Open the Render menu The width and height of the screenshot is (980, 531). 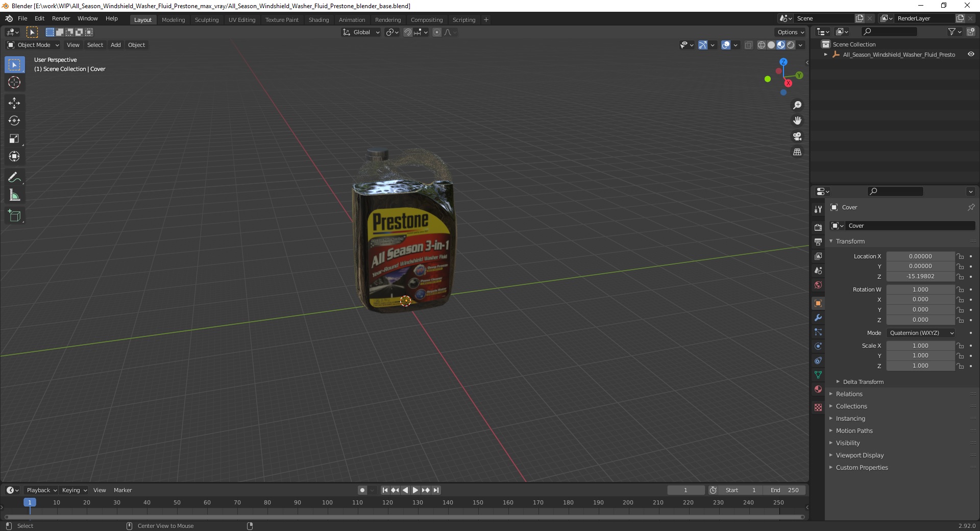(x=61, y=18)
